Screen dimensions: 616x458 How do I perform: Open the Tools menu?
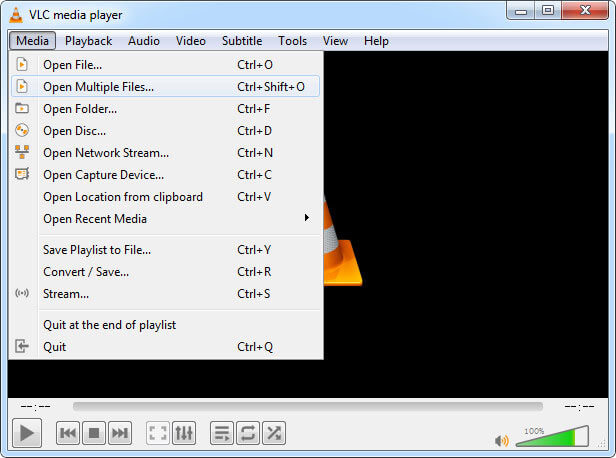tap(292, 41)
